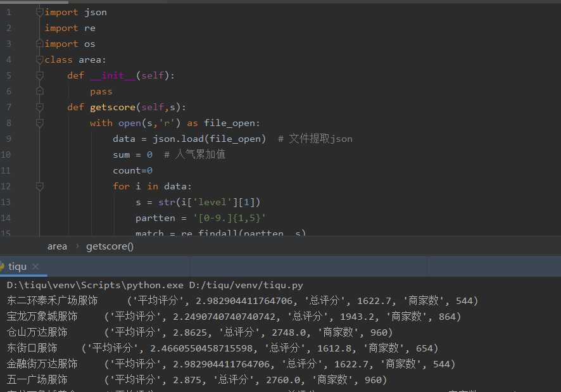Screen dimensions: 561x392
Task: Click the fold end marker beside import os
Action: pos(40,44)
